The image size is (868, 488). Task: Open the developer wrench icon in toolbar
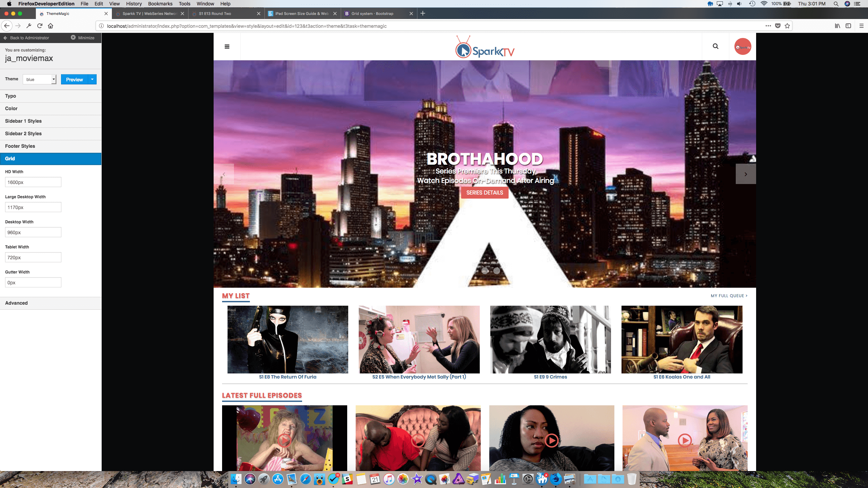click(29, 26)
